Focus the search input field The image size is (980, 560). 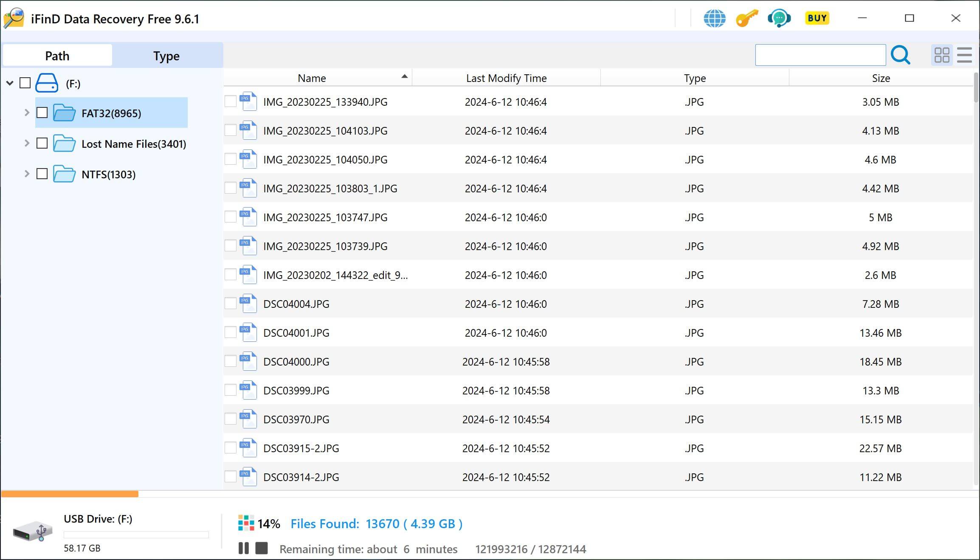[x=820, y=55]
